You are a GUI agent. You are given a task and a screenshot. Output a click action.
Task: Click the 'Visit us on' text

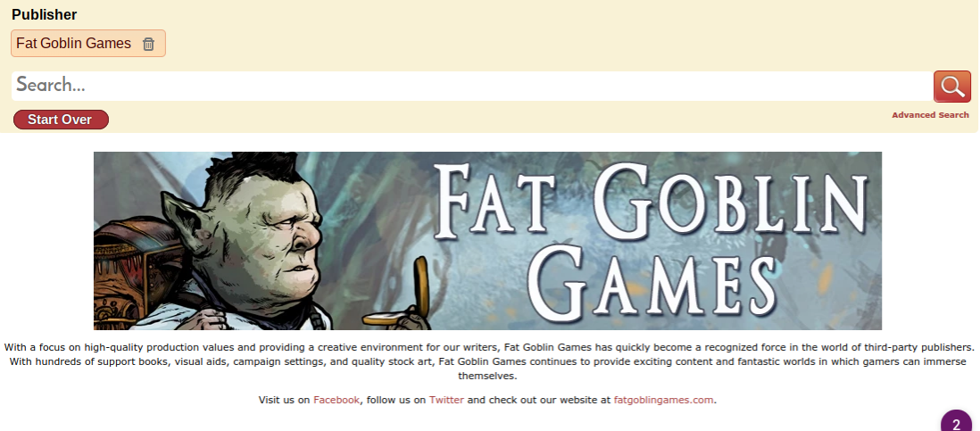285,400
